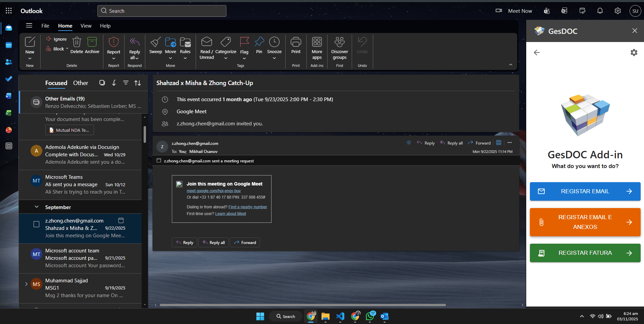The height and width of the screenshot is (324, 644).
Task: Open apps icon in message header
Action: (499, 143)
